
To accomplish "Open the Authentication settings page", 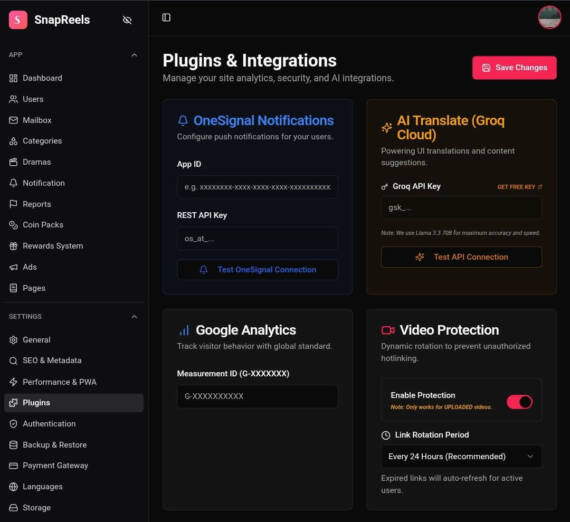I will 74,424.
